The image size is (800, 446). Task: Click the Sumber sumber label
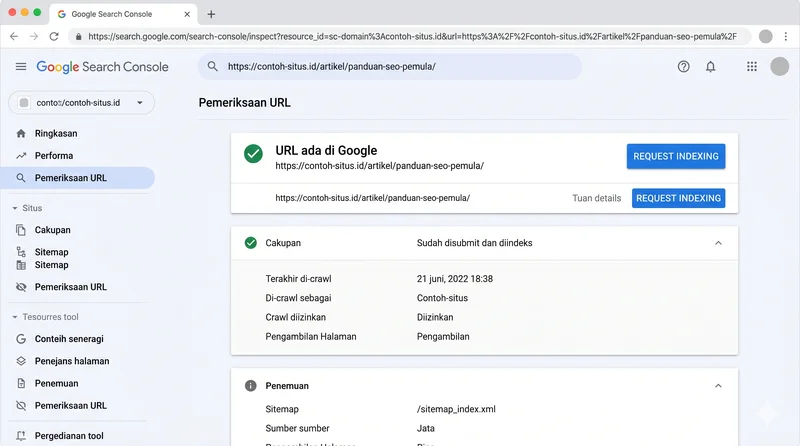[297, 428]
